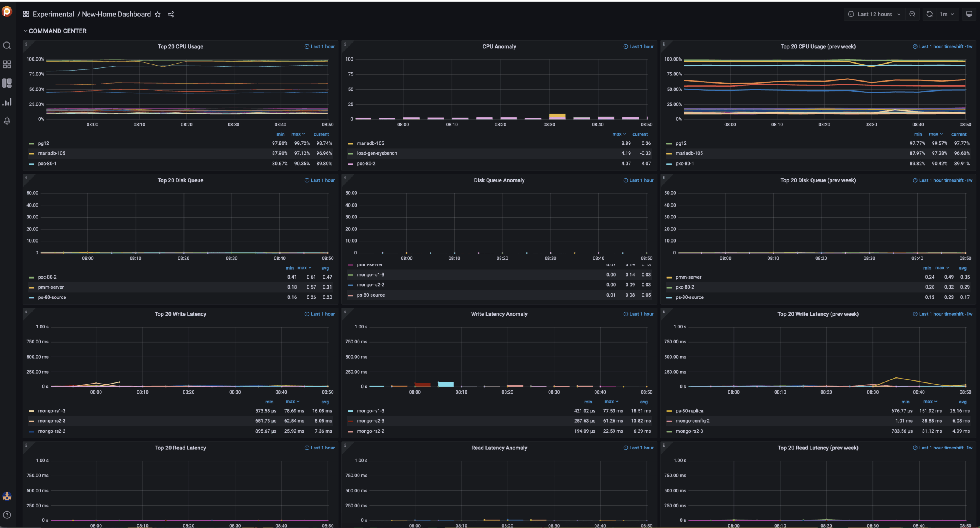Open the share dashboard icon
Image resolution: width=980 pixels, height=528 pixels.
coord(171,14)
